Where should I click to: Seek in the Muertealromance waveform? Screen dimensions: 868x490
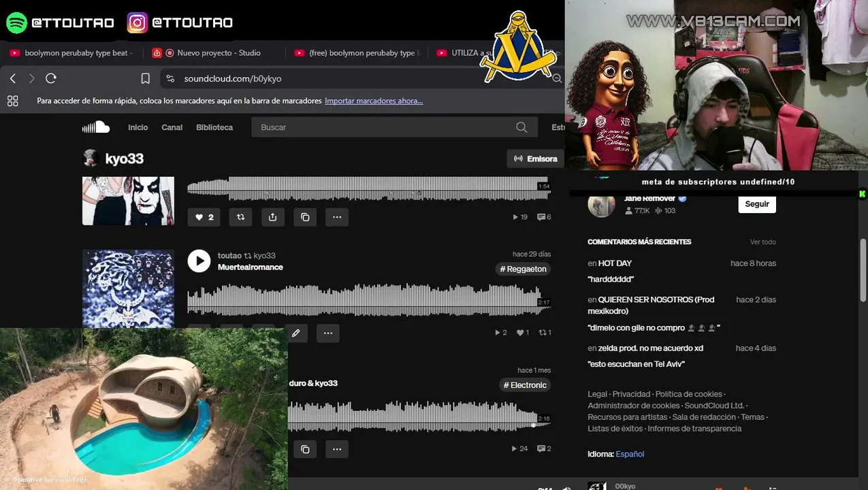(368, 300)
